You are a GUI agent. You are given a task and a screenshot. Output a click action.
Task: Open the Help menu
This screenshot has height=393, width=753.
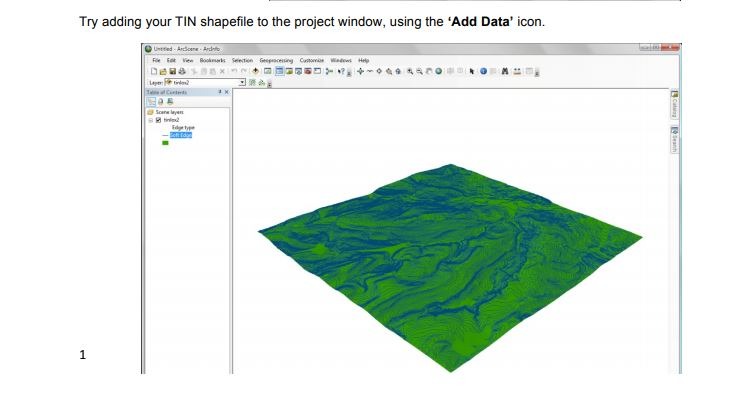pyautogui.click(x=364, y=61)
